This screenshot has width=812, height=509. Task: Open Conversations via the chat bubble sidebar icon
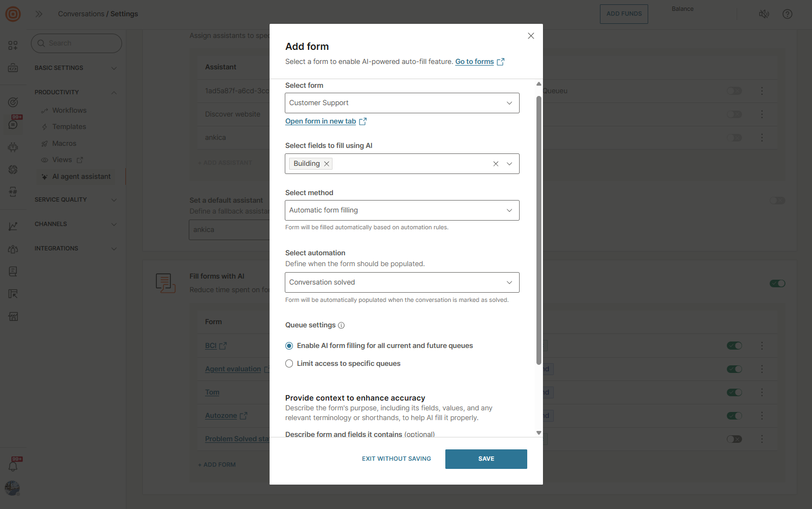[x=12, y=124]
